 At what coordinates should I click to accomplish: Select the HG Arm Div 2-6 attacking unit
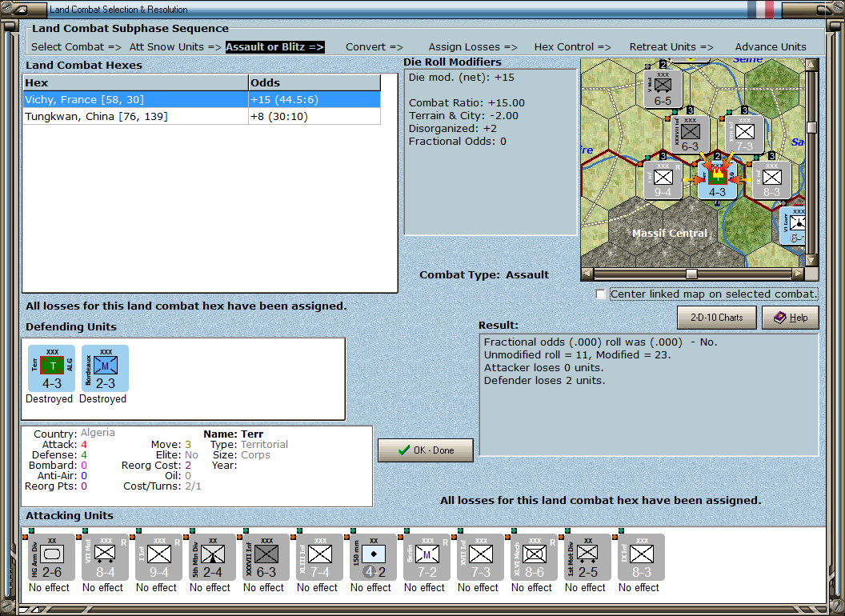coord(51,557)
